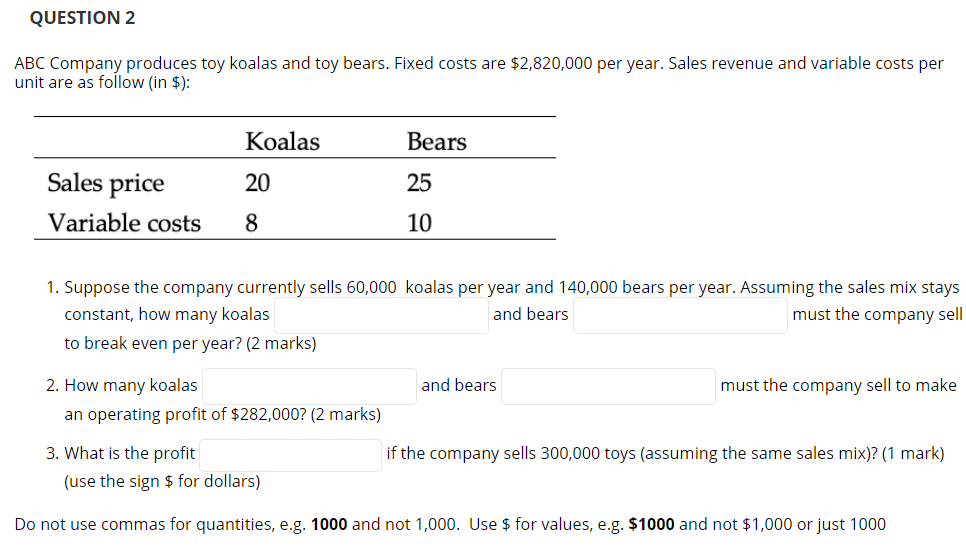Click the koalas sales price value 20
This screenshot has width=966, height=552.
point(257,183)
